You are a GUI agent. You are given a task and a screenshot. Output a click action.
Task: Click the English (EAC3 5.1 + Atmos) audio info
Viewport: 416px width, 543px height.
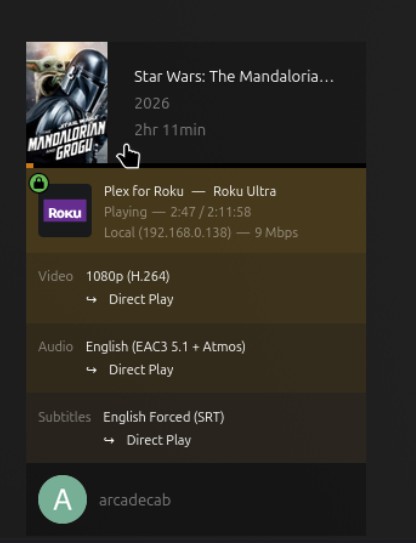166,347
